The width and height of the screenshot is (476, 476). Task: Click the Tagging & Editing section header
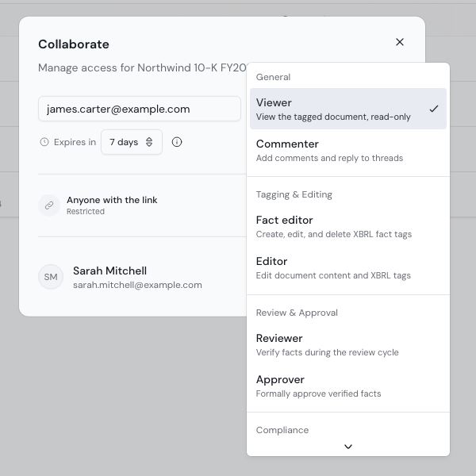click(x=294, y=194)
